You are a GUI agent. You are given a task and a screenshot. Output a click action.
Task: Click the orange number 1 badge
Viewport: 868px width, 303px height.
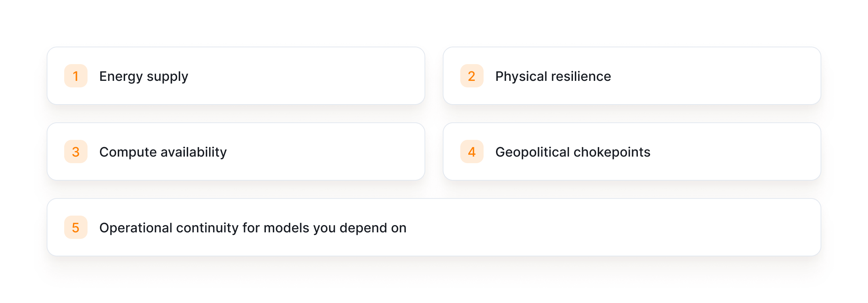(76, 76)
